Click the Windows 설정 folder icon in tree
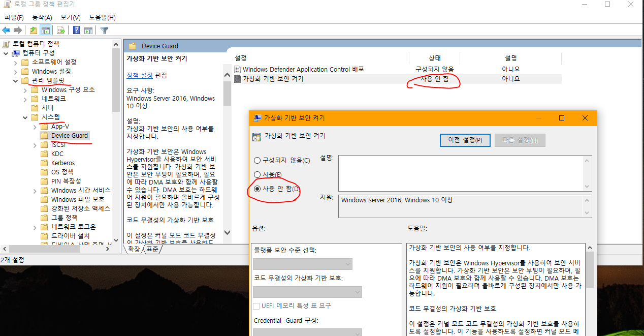The height and width of the screenshot is (336, 644). click(x=25, y=71)
